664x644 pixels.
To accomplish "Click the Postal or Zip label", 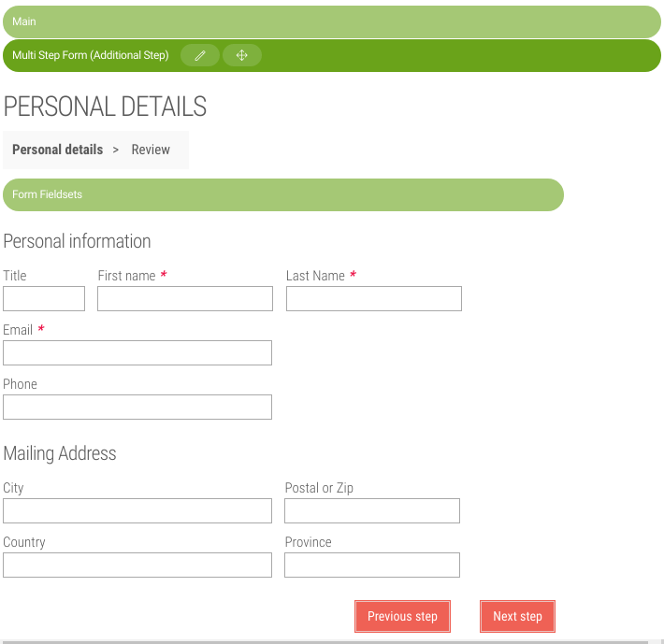I will [319, 488].
